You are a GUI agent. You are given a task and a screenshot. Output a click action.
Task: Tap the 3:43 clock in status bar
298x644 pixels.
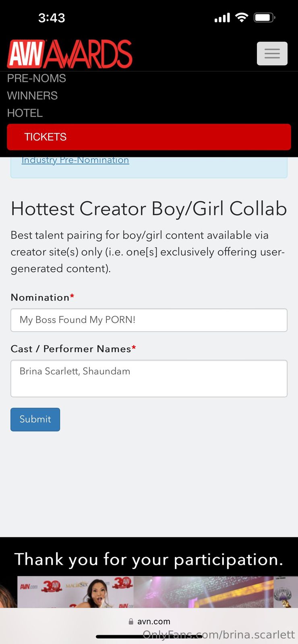pyautogui.click(x=52, y=18)
